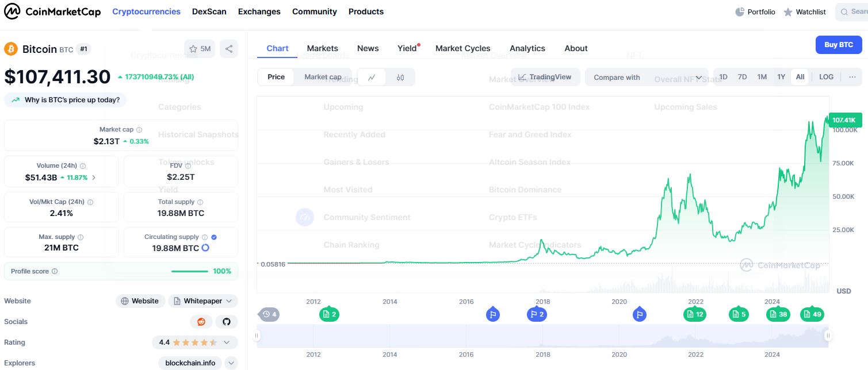Viewport: 868px width, 370px height.
Task: Switch to the Market Cycles tab
Action: point(463,48)
